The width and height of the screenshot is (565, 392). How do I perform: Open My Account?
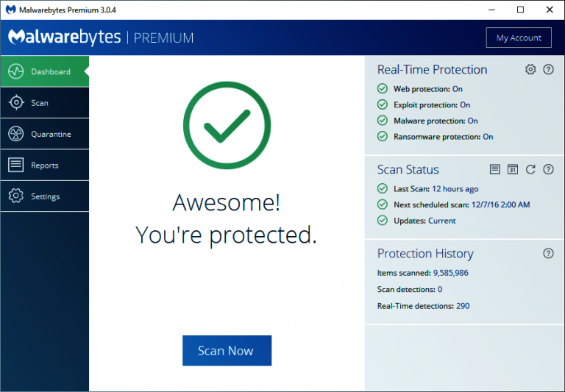tap(519, 38)
